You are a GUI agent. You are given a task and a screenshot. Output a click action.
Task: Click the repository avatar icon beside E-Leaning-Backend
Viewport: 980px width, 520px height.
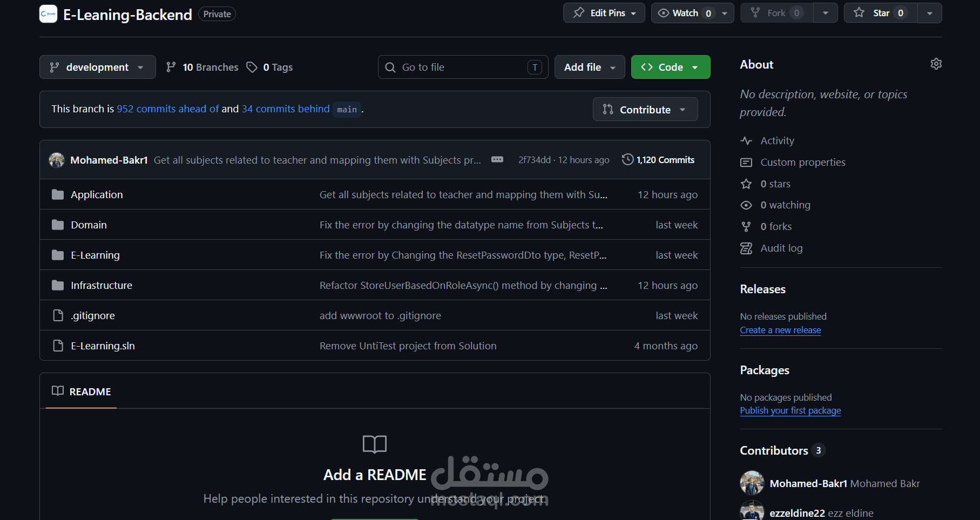click(x=48, y=14)
